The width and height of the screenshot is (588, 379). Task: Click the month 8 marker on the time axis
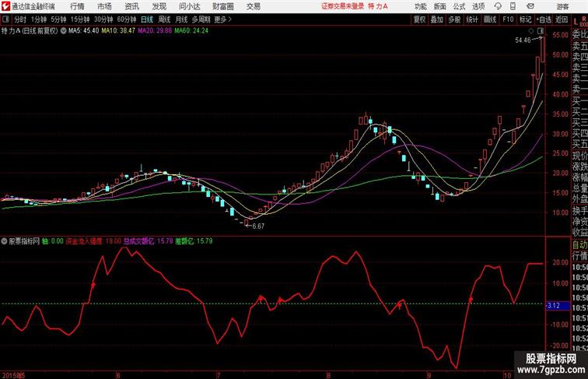[329, 375]
